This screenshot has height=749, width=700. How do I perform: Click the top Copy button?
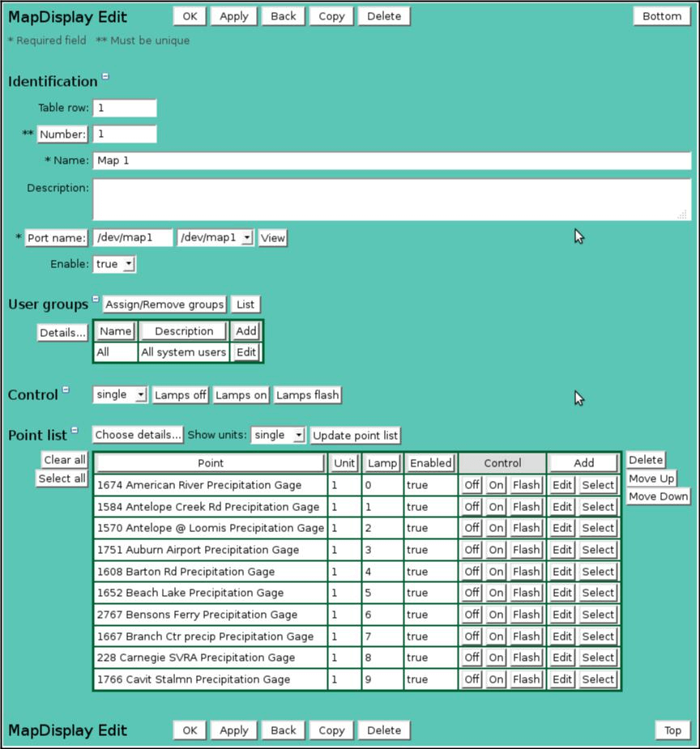pos(331,16)
